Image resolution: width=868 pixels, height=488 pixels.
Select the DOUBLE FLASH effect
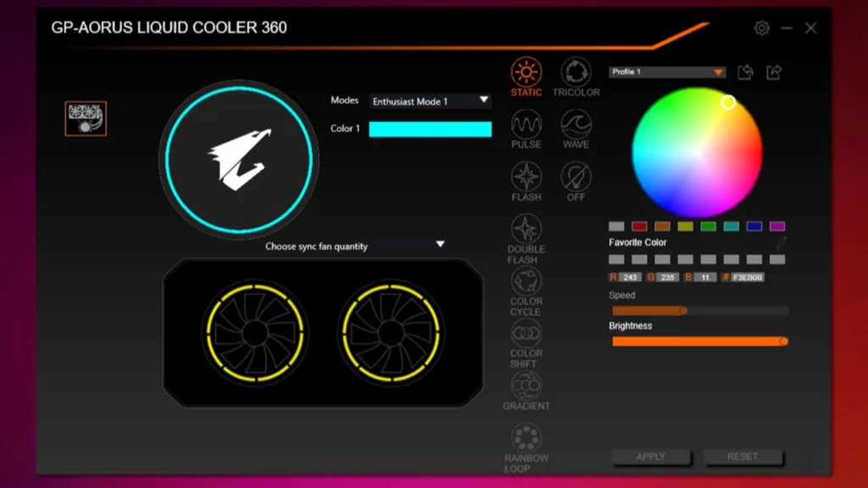coord(526,239)
